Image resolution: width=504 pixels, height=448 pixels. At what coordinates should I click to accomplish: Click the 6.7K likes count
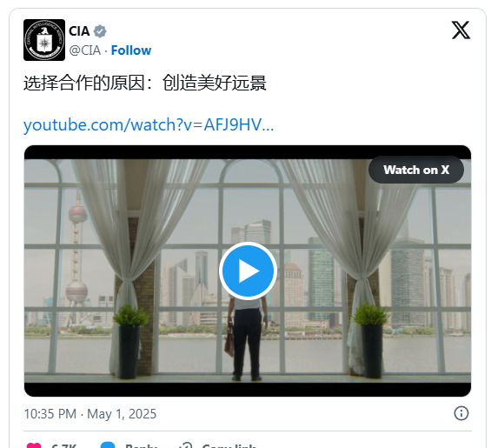tap(63, 445)
